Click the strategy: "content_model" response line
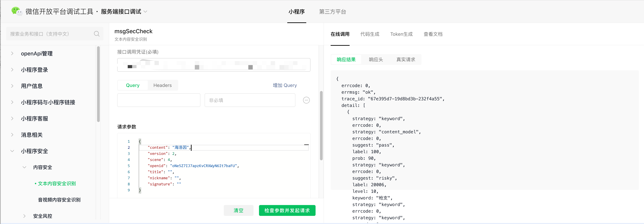 coord(387,132)
